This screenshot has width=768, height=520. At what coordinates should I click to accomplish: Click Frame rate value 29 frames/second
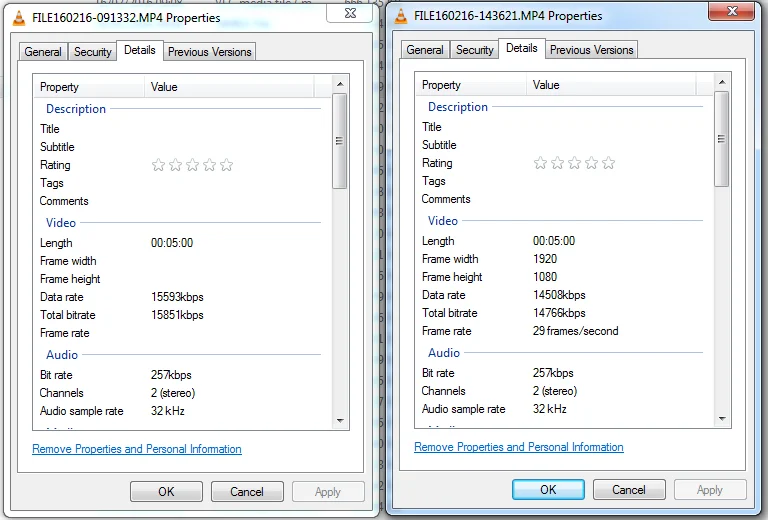coord(576,331)
